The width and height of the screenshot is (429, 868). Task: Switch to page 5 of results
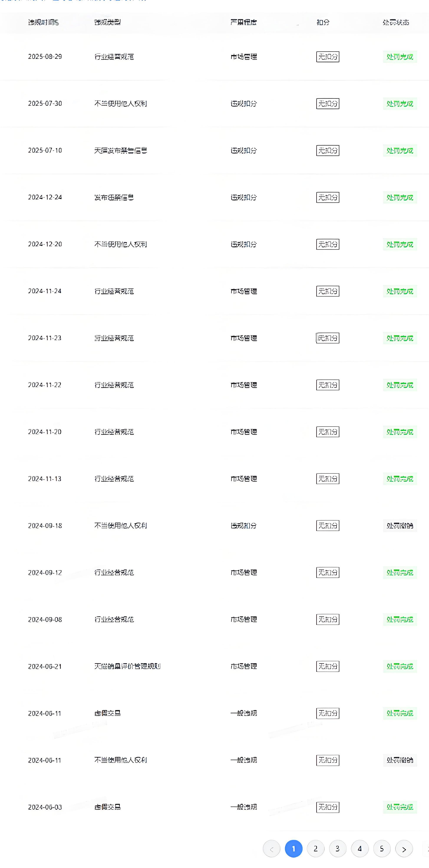(x=381, y=848)
